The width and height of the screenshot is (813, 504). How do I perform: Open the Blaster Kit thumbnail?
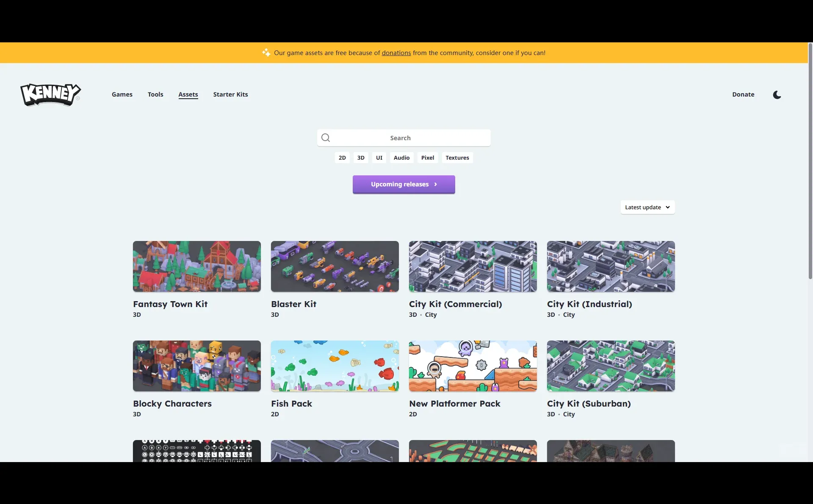(335, 266)
